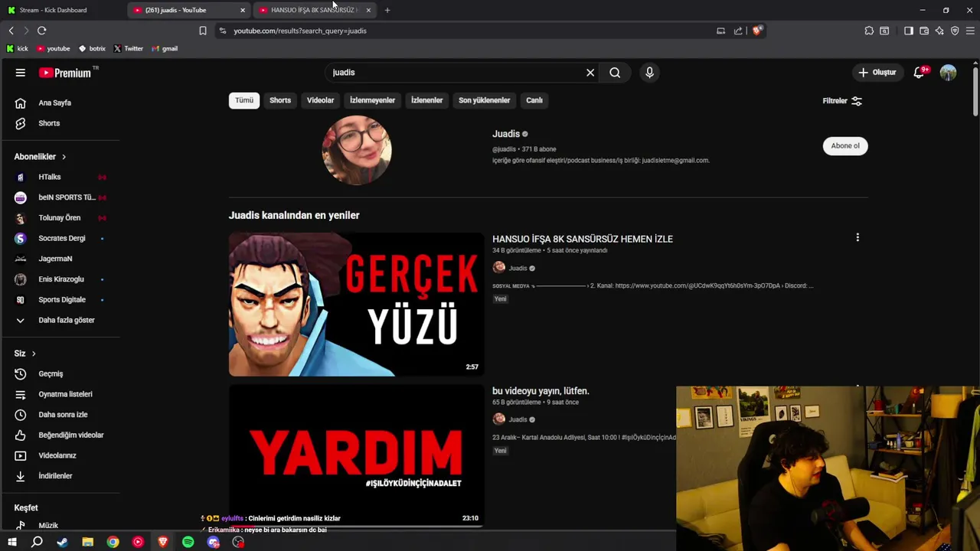Viewport: 980px width, 551px height.
Task: Bookmark this page using the bookmark icon
Action: point(203,31)
